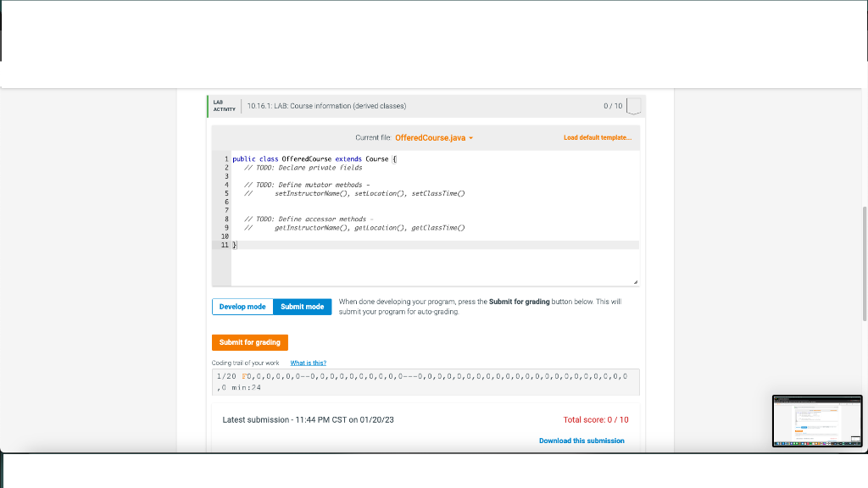Switch to Submit mode
868x488 pixels.
pyautogui.click(x=302, y=307)
